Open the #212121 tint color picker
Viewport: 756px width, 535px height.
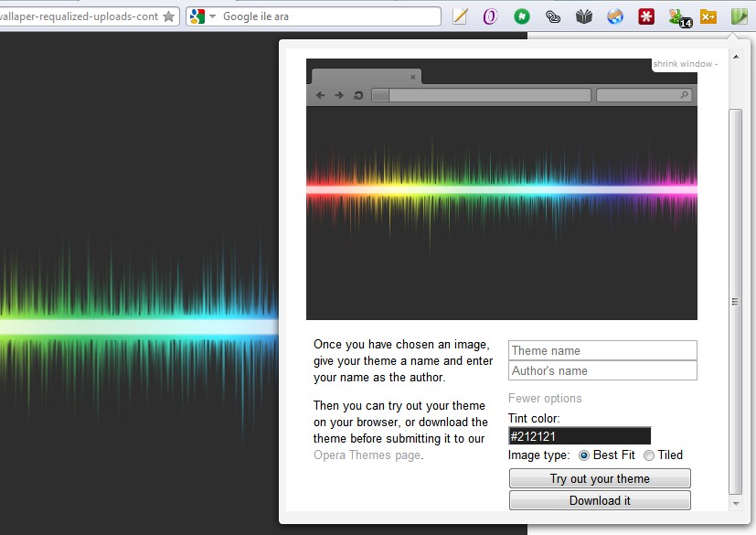(x=580, y=435)
